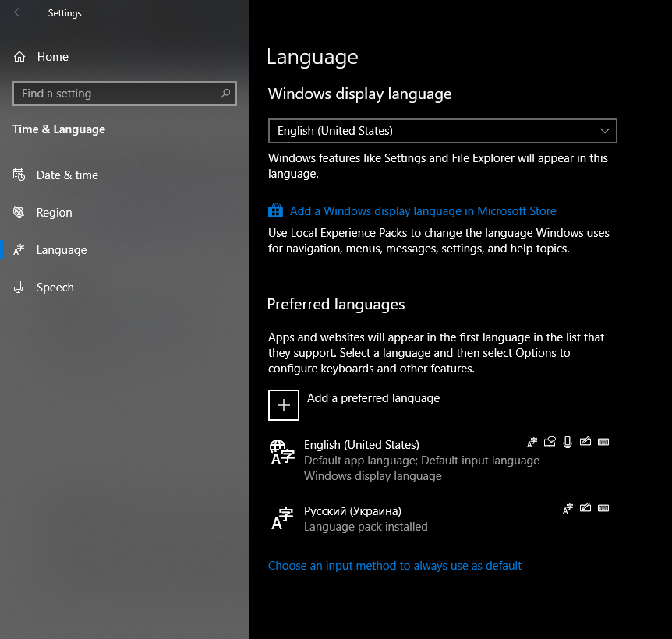Click the Region globe icon

click(x=19, y=212)
